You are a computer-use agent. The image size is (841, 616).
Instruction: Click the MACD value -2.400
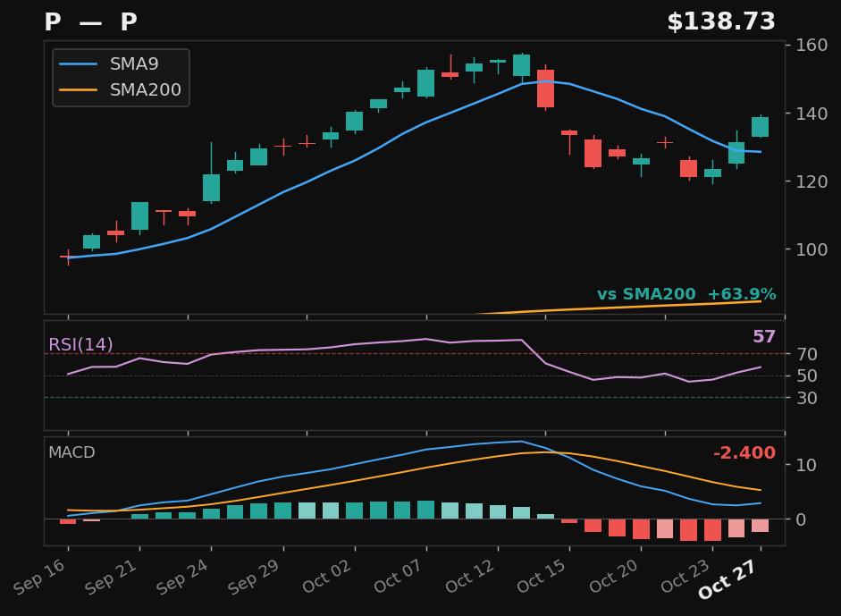(744, 452)
